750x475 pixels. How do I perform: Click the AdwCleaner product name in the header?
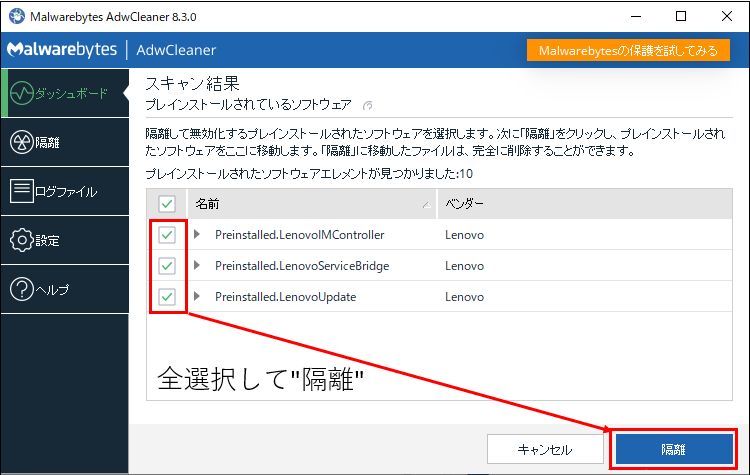[x=176, y=50]
